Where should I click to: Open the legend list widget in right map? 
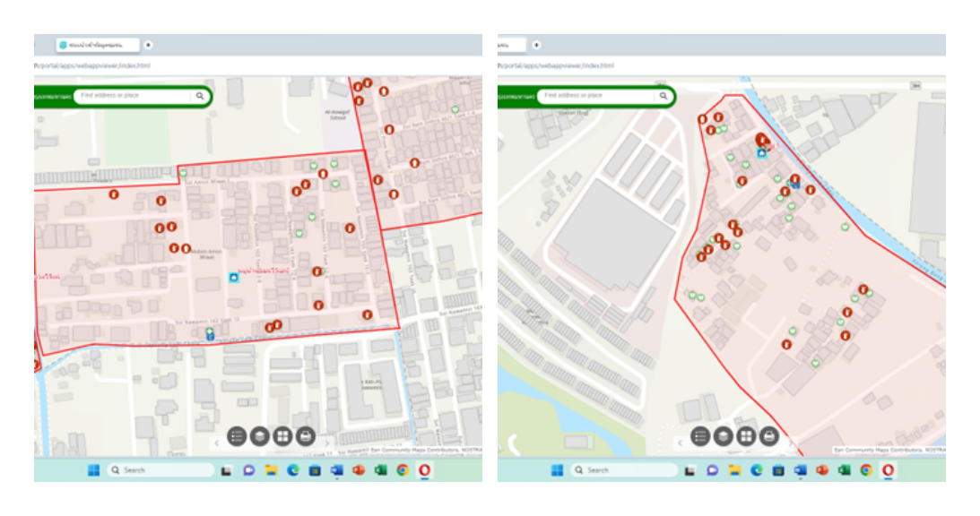(700, 435)
